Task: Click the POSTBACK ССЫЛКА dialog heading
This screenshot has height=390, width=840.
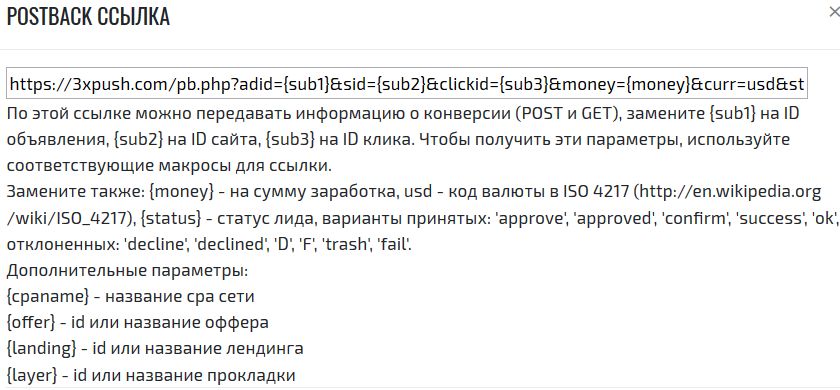Action: pos(88,17)
